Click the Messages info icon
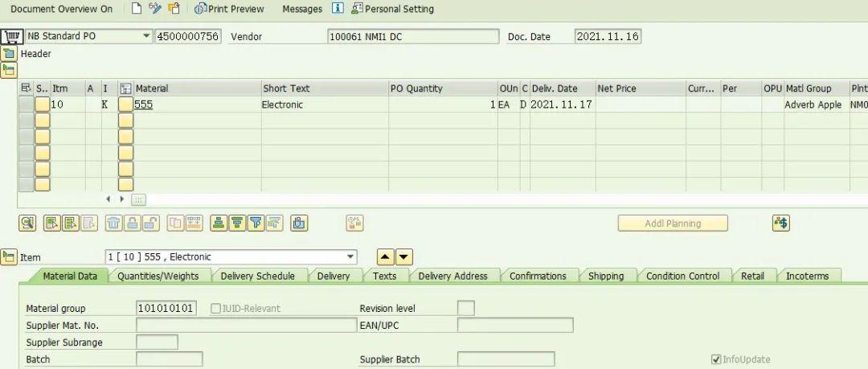This screenshot has height=369, width=868. [338, 8]
